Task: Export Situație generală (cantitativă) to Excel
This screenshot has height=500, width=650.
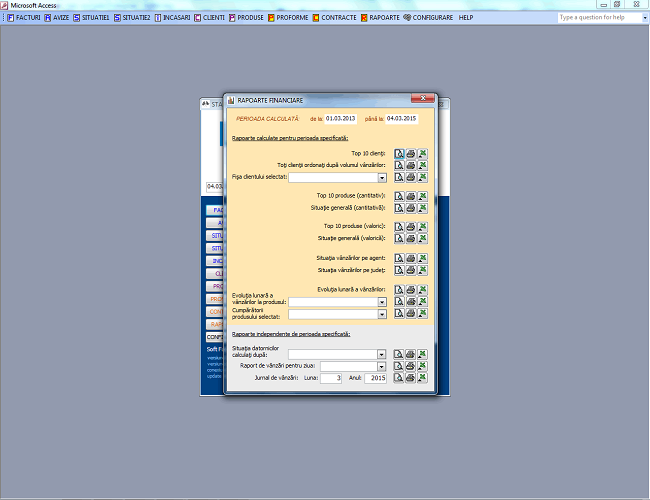Action: pos(422,208)
